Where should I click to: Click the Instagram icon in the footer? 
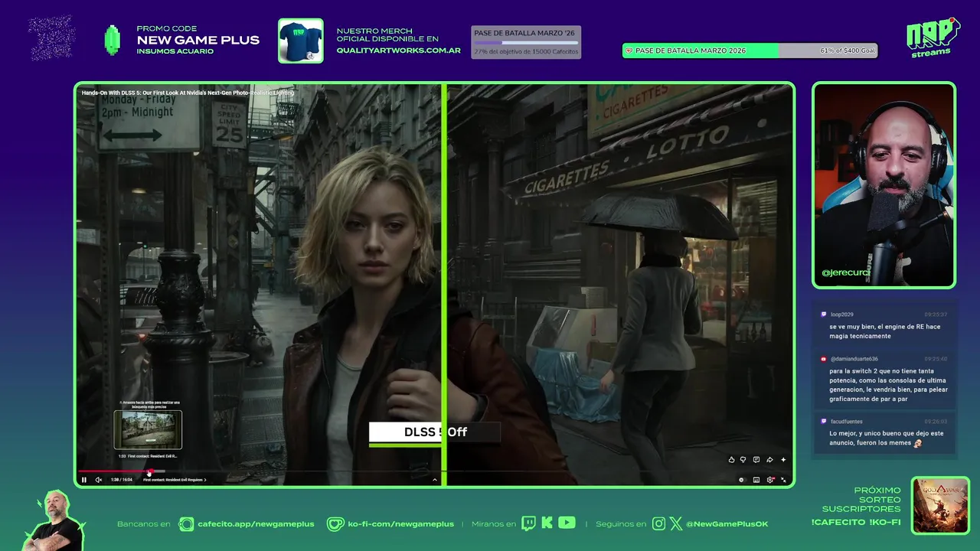pos(659,524)
